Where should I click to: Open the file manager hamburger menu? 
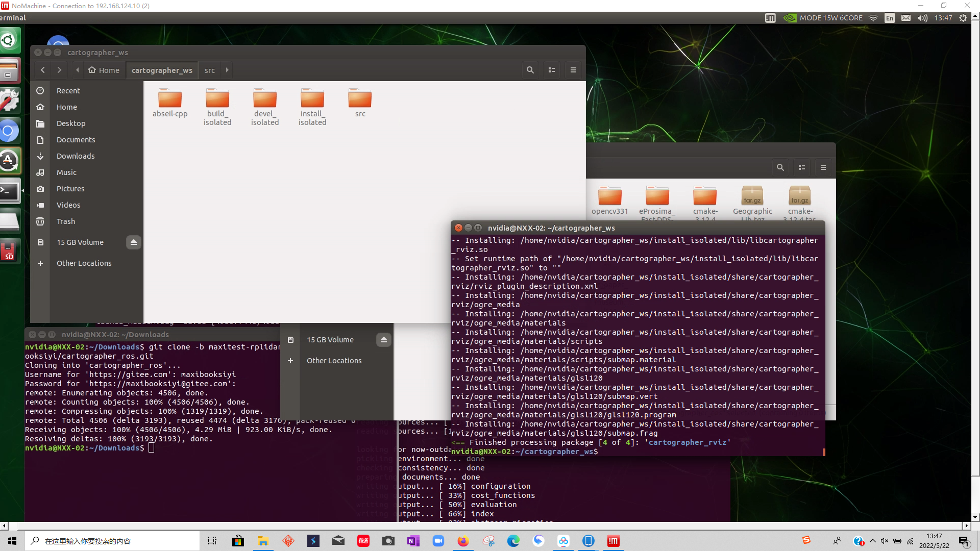coord(573,70)
